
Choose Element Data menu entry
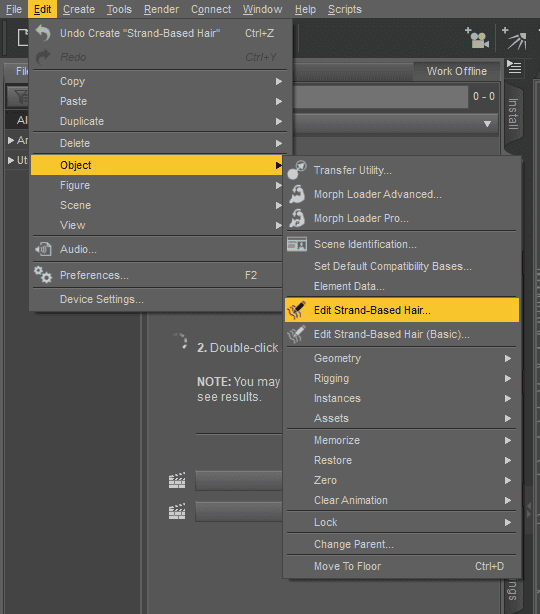402,286
